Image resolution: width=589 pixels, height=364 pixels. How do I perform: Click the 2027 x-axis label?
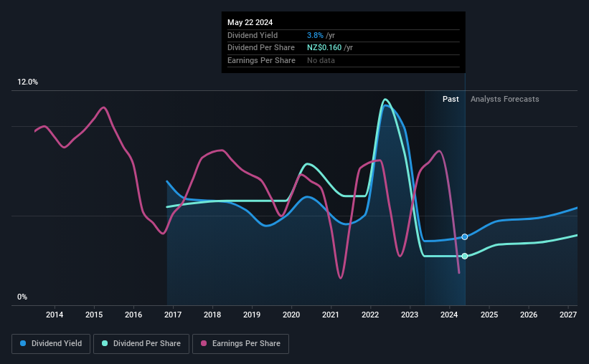click(x=568, y=315)
